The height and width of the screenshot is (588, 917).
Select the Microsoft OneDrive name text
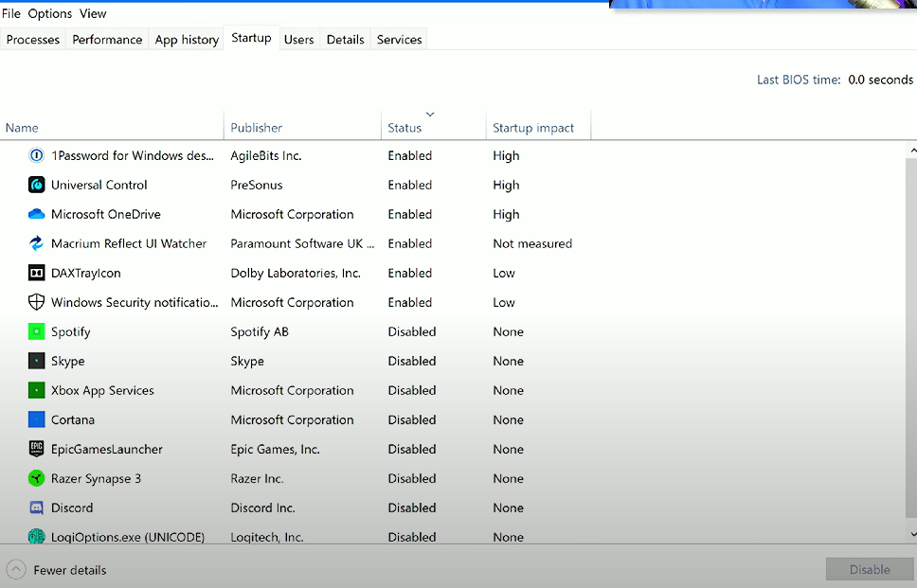tap(106, 214)
